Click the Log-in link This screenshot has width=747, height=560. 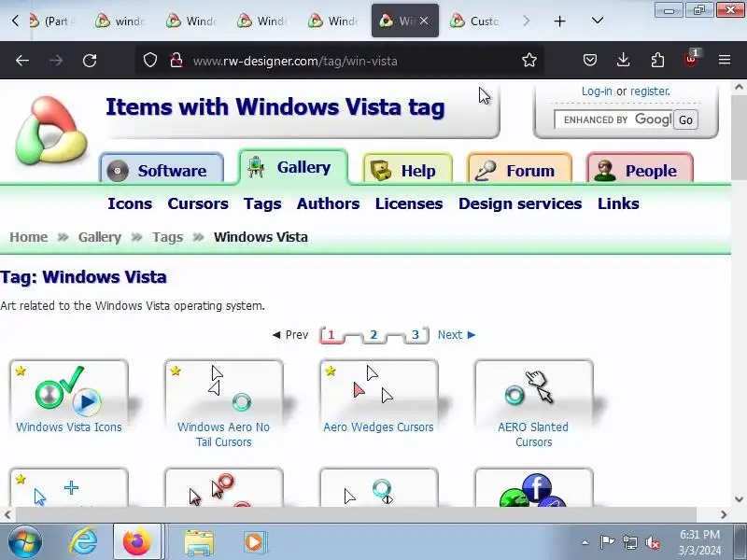coord(597,91)
